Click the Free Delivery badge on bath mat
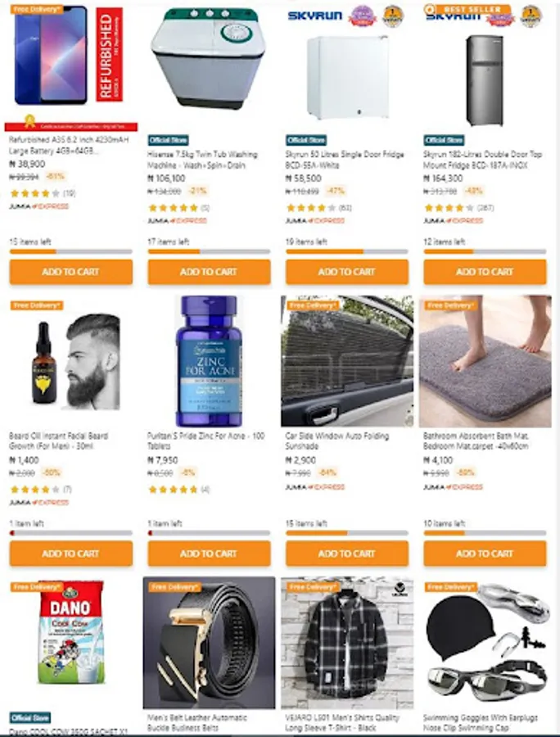The height and width of the screenshot is (737, 560). coord(451,305)
